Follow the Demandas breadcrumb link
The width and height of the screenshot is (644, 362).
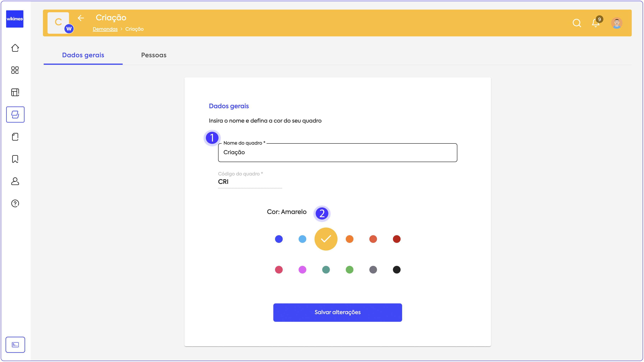105,29
